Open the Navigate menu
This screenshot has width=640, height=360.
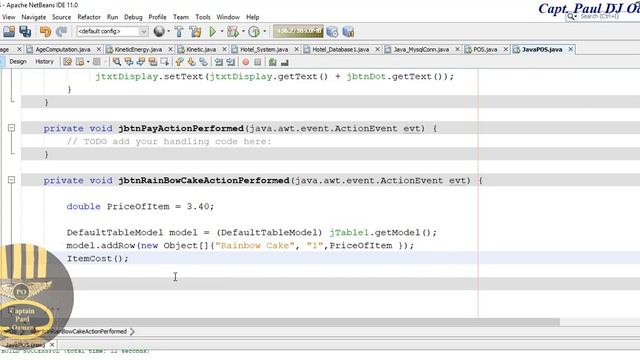pos(33,17)
